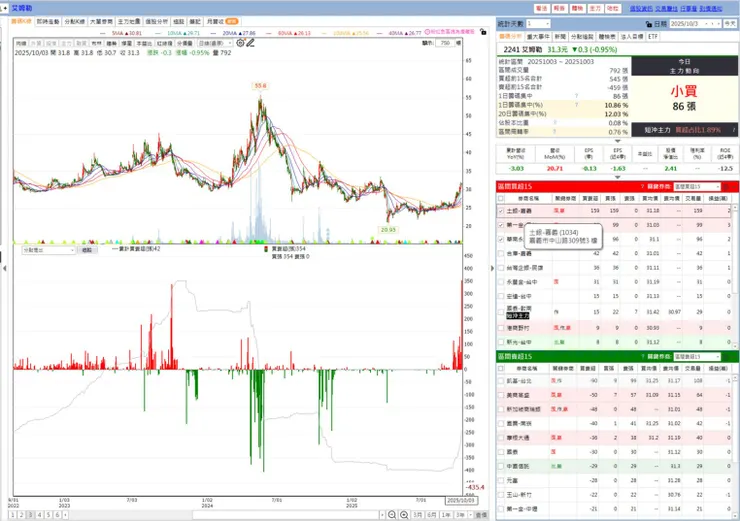Viewport: 740px width, 521px height.
Task: Click the pink info icon beside the 40MA legend
Action: click(427, 32)
